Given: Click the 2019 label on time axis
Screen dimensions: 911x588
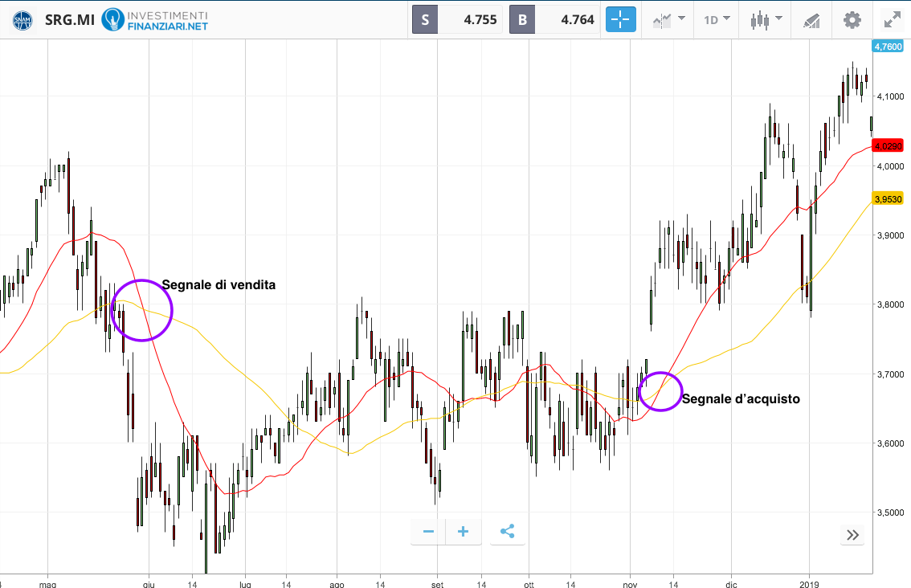Looking at the screenshot, I should pyautogui.click(x=811, y=579).
